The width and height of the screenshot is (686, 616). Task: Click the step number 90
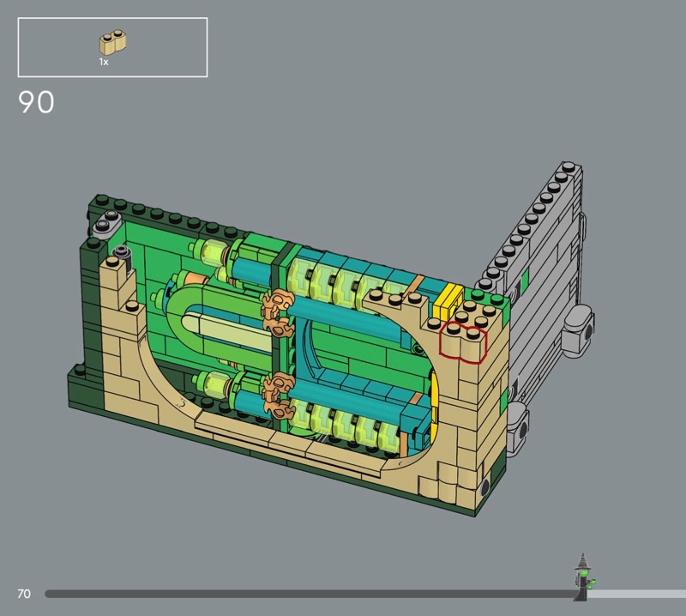point(36,103)
